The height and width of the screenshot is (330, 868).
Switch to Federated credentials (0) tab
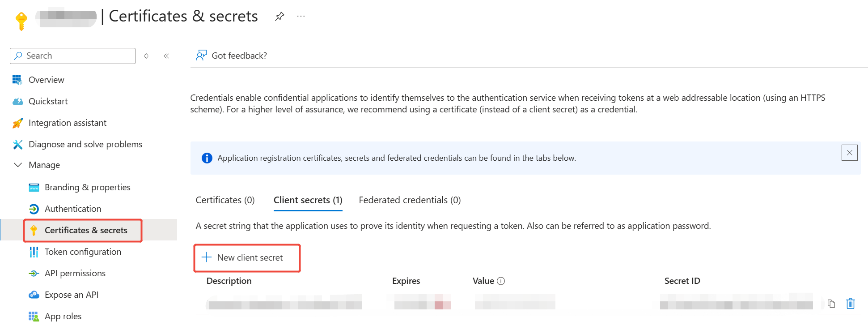410,200
